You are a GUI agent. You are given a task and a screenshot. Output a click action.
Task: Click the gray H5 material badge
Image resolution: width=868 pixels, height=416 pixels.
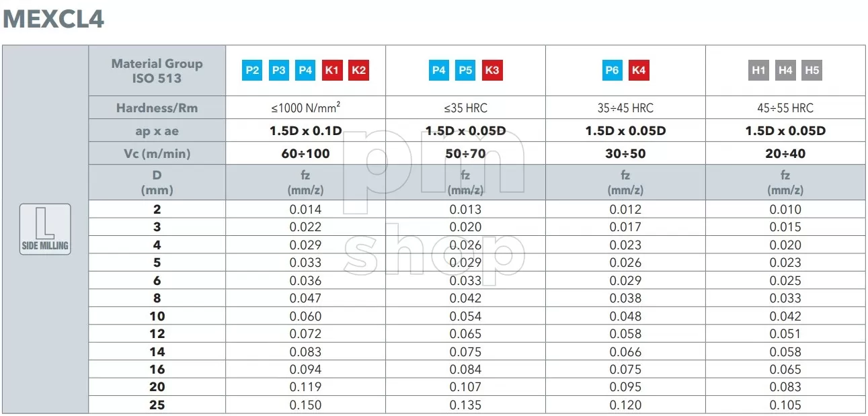click(812, 70)
